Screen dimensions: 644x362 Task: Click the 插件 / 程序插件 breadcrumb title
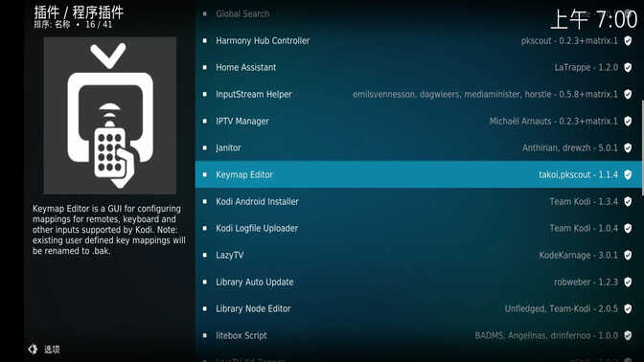tap(79, 11)
